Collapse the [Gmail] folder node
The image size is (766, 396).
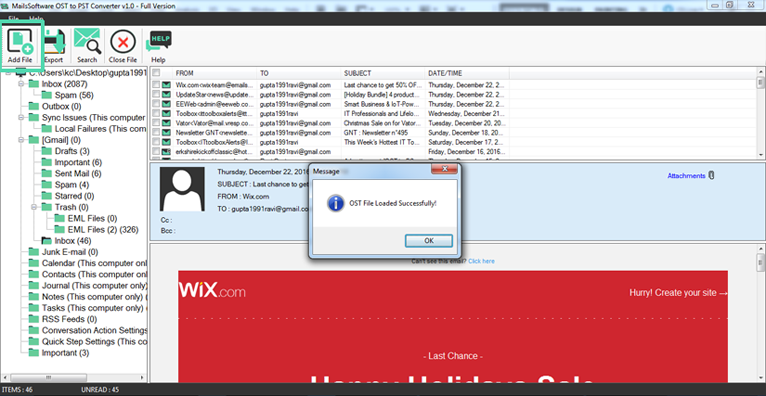click(21, 140)
